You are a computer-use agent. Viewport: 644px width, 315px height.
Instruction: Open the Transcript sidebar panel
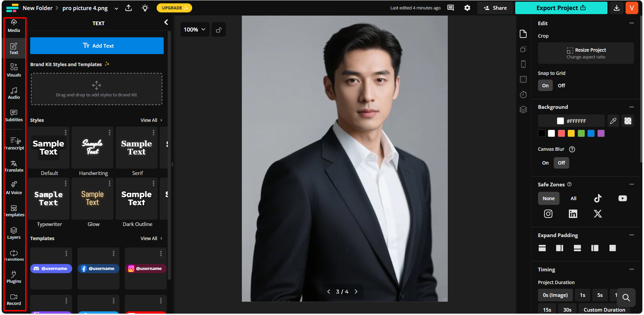click(14, 144)
